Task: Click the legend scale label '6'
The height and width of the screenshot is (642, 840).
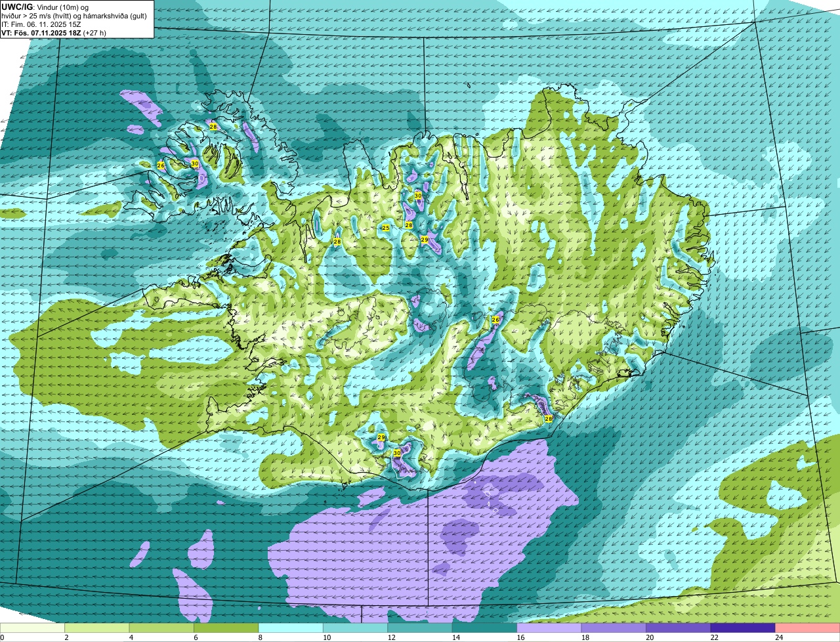Action: click(x=194, y=637)
